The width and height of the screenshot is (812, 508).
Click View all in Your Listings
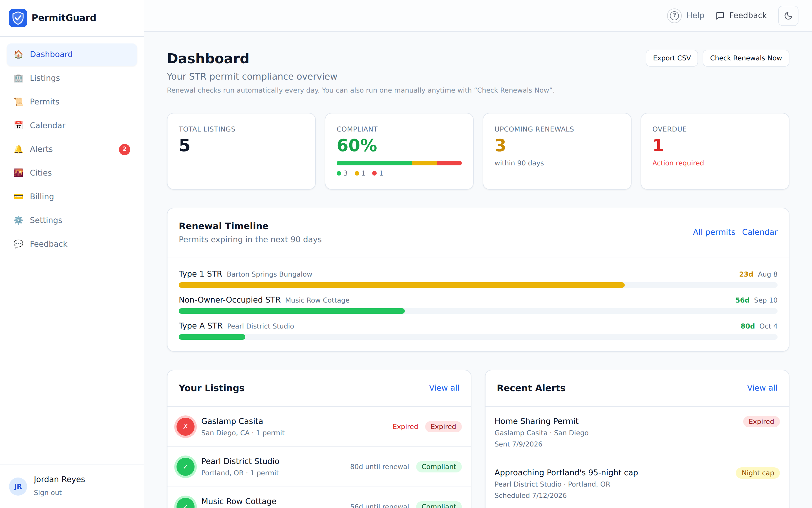pyautogui.click(x=444, y=388)
